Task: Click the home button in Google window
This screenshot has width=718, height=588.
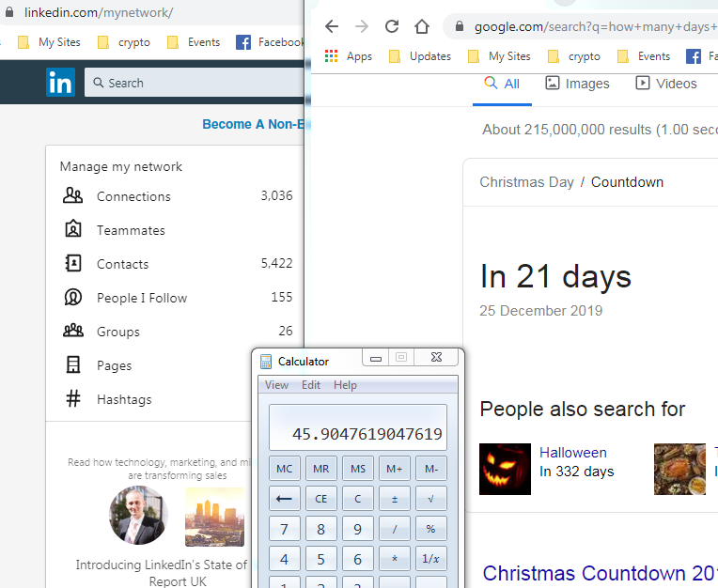Action: 422,26
